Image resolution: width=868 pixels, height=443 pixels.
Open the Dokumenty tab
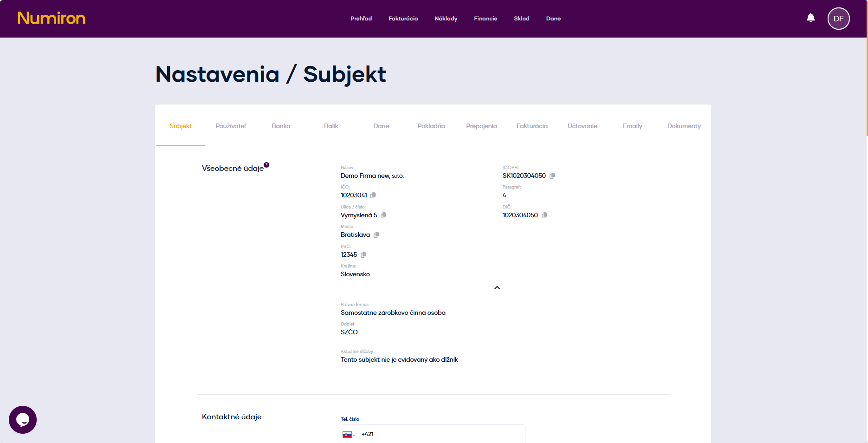(x=684, y=126)
